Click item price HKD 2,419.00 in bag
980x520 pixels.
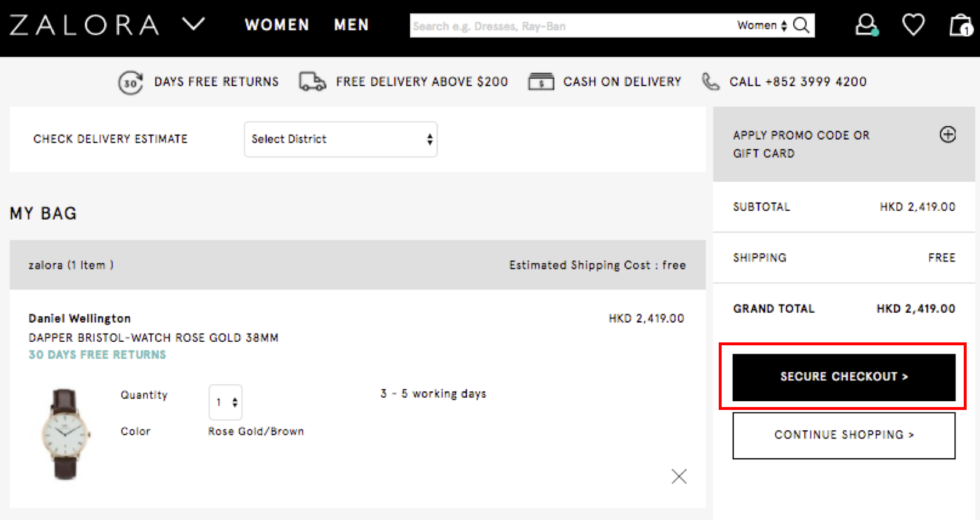click(646, 319)
